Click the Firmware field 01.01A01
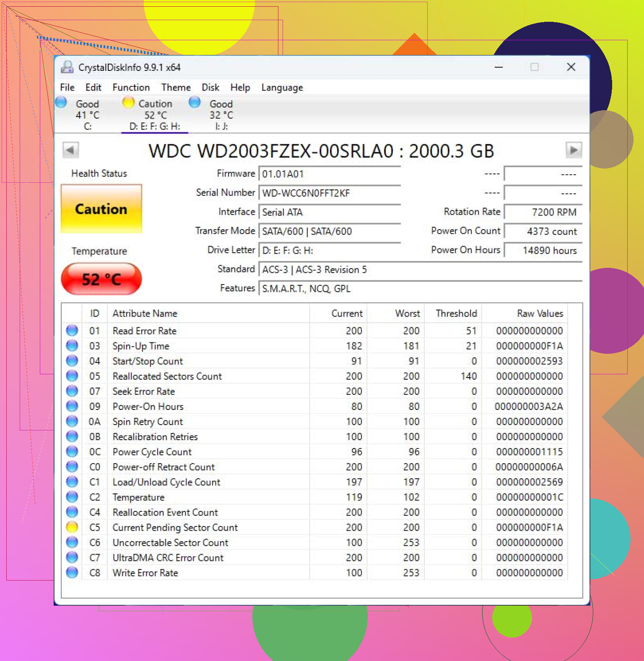 pos(330,174)
